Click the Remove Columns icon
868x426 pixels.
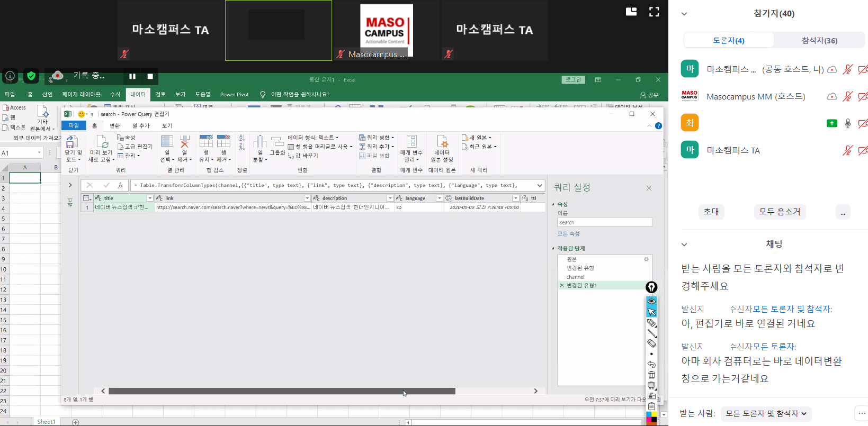[184, 142]
